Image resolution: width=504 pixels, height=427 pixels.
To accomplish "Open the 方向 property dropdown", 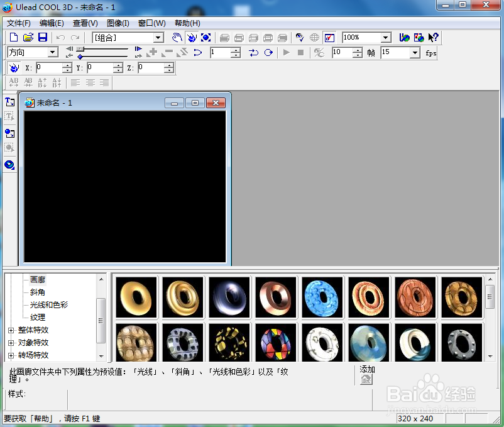I will pyautogui.click(x=52, y=52).
